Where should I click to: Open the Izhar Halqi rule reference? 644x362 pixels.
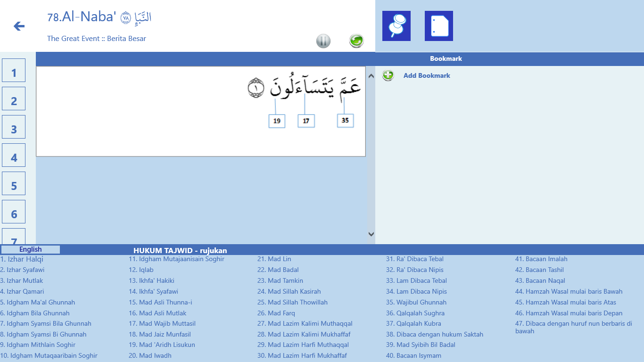pos(22,259)
